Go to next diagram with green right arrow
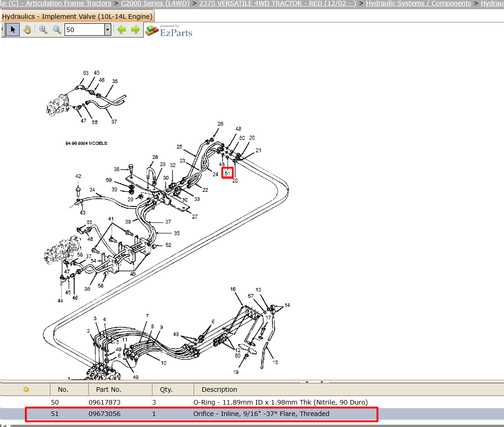 pos(135,30)
